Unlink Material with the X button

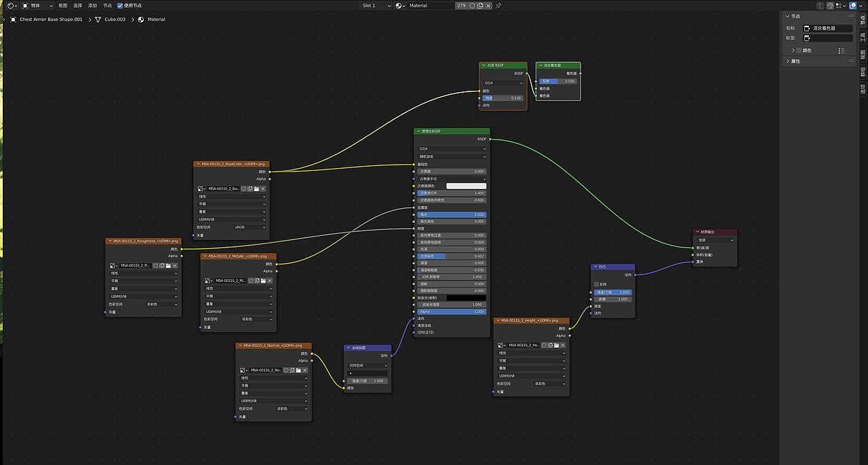tap(489, 5)
